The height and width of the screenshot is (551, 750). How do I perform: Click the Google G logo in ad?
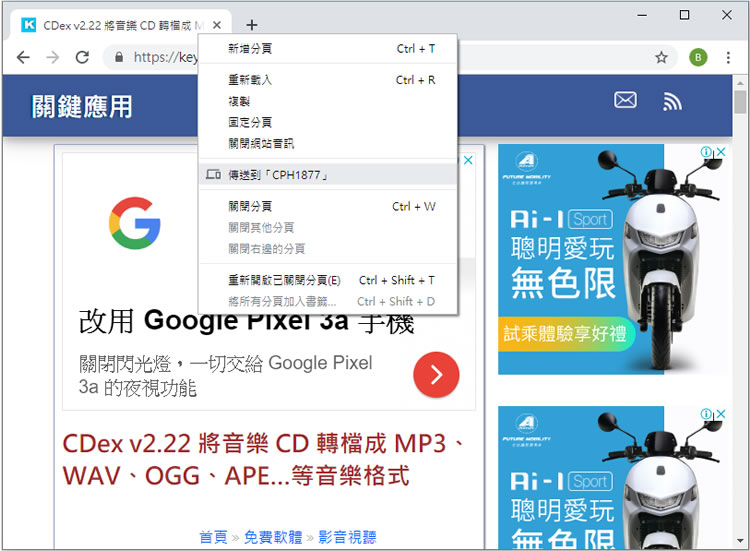[x=134, y=223]
